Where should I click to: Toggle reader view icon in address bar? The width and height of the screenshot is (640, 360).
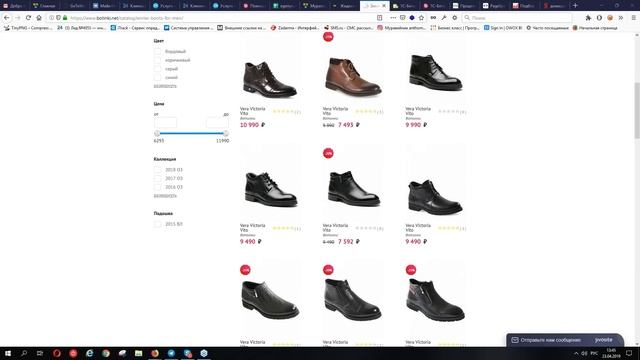click(x=380, y=18)
